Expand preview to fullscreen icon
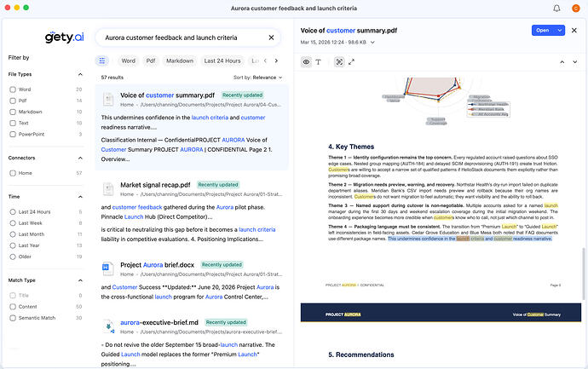Screen dimensions: 588x369 (351, 62)
